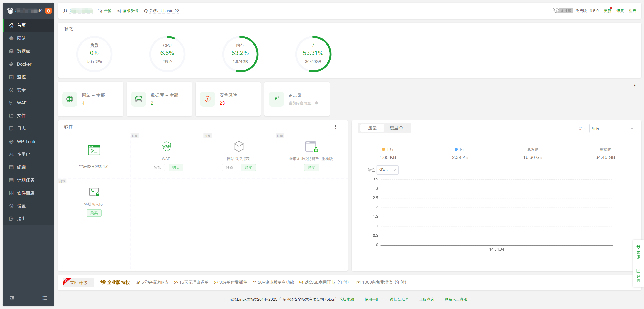Click the 安全风险 shield icon card
Image resolution: width=644 pixels, height=309 pixels.
tap(208, 99)
